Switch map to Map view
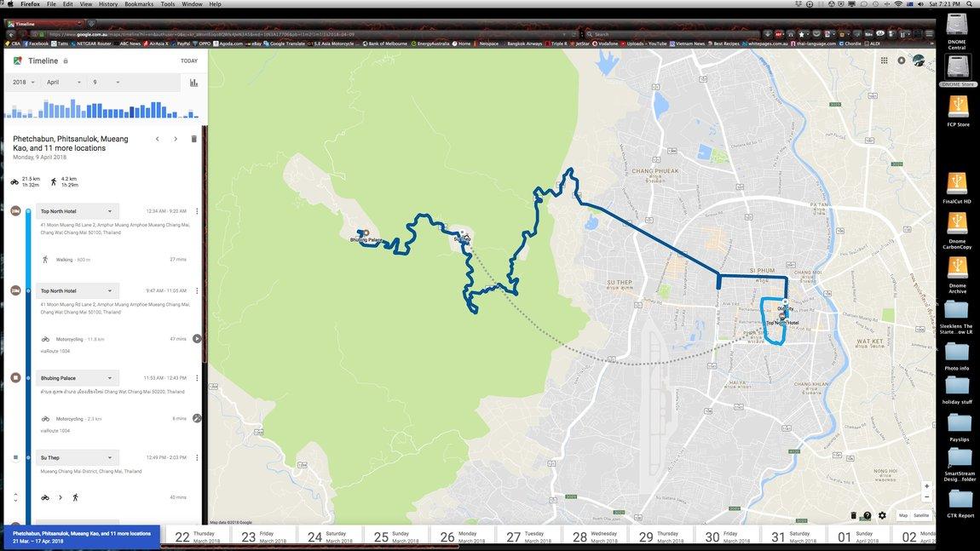 [x=903, y=515]
